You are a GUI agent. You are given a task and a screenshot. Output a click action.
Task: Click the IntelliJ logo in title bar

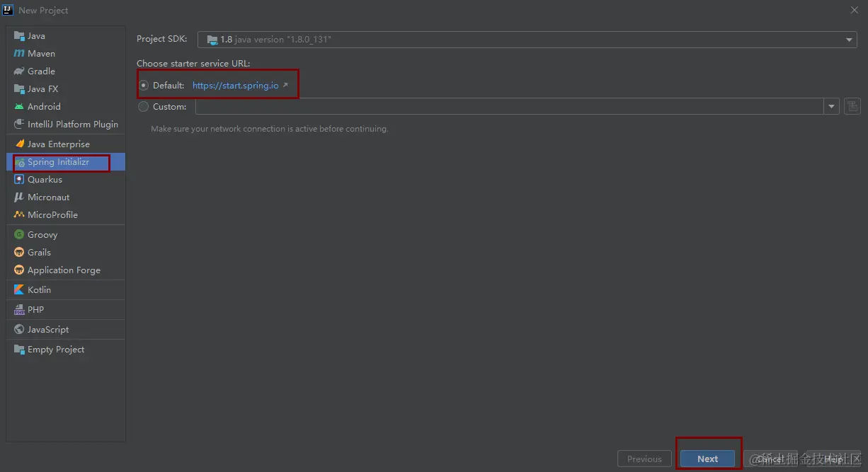[x=8, y=10]
